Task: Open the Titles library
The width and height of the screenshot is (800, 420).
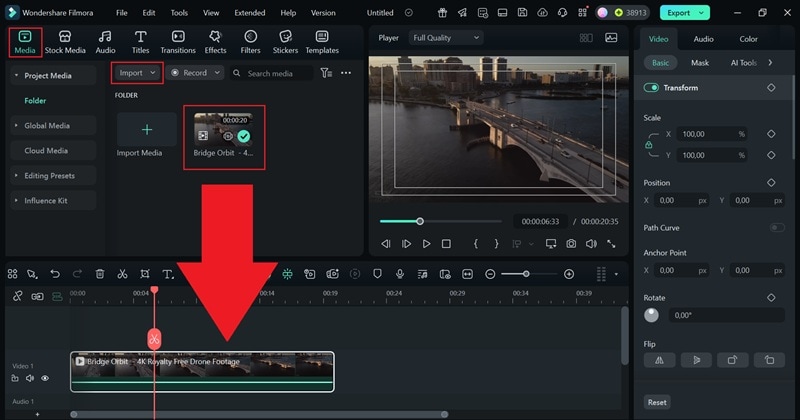Action: [x=140, y=42]
